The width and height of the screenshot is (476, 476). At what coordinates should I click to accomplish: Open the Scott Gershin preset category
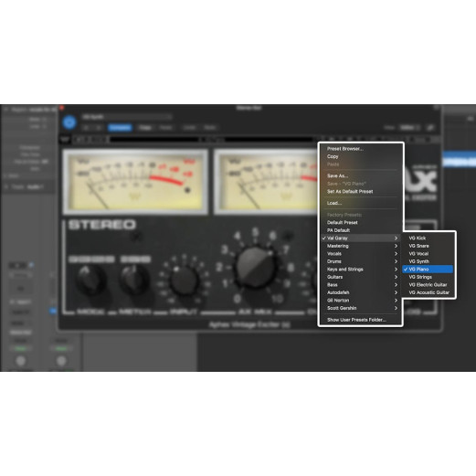pos(361,308)
